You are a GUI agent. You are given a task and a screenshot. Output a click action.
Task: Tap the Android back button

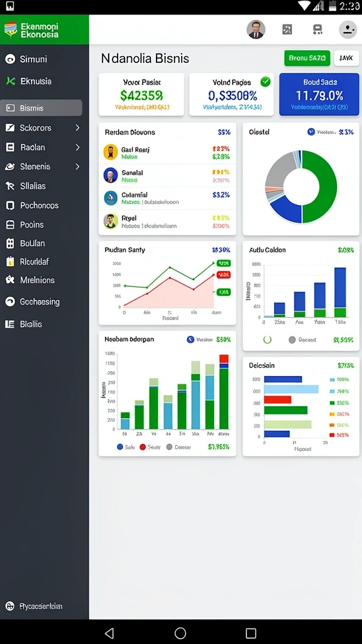[109, 633]
